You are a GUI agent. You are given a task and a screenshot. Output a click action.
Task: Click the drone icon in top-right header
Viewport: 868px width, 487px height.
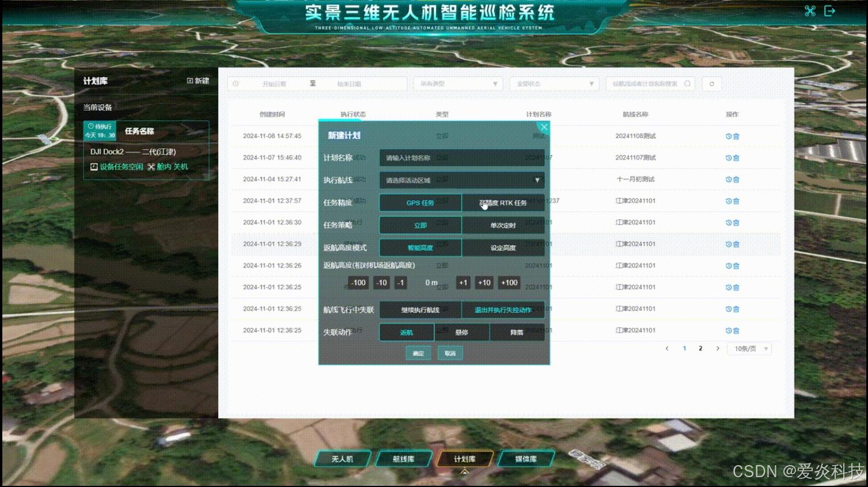point(810,11)
